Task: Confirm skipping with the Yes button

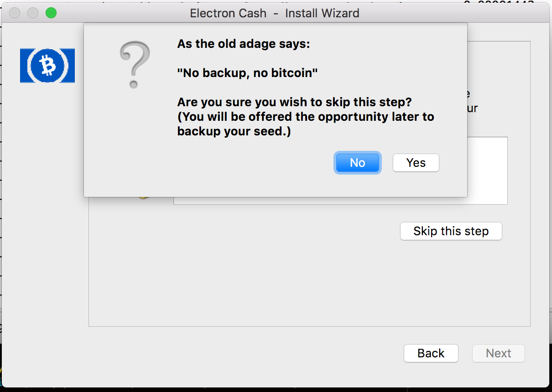Action: pyautogui.click(x=416, y=163)
